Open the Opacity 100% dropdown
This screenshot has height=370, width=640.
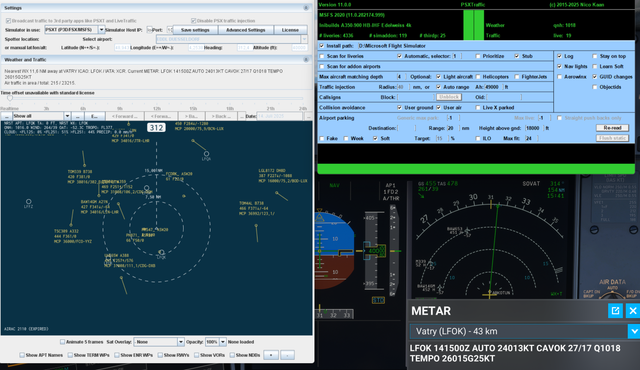[223, 342]
